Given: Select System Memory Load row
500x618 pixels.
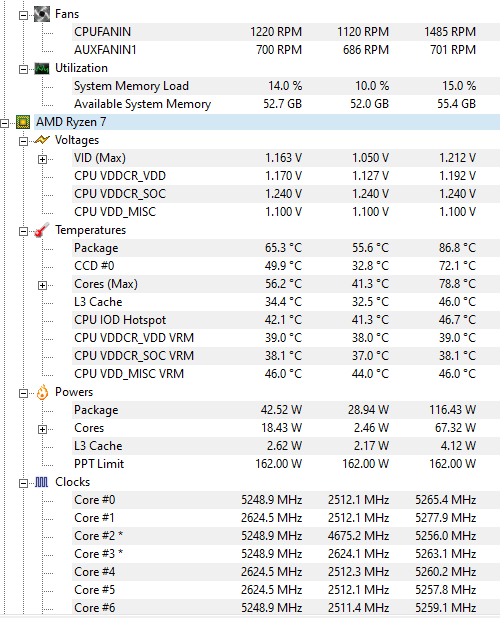Looking at the screenshot, I should [286, 86].
